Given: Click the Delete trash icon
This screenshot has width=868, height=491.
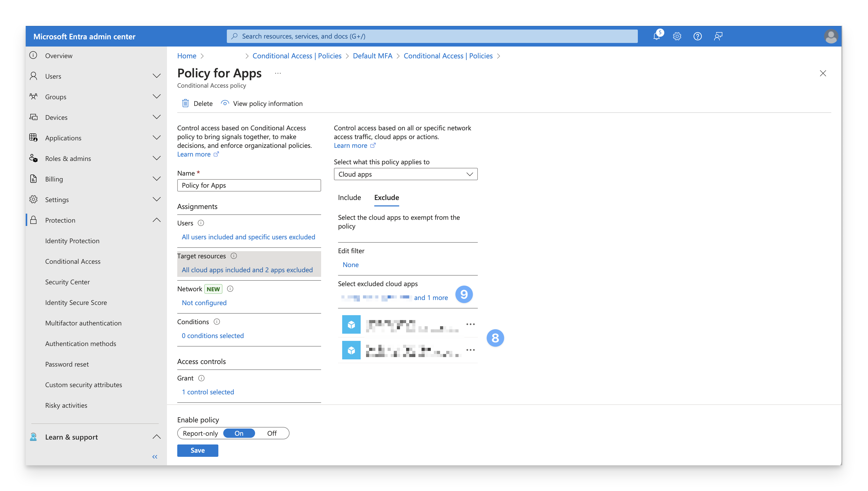Looking at the screenshot, I should click(185, 104).
